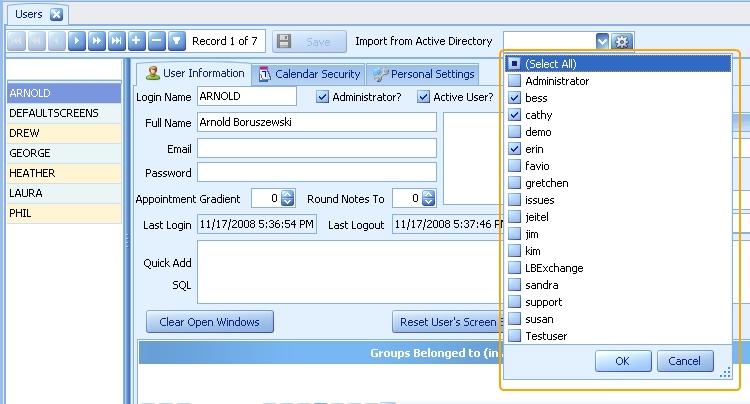The width and height of the screenshot is (750, 404).
Task: Click the Last Login date field
Action: point(257,224)
